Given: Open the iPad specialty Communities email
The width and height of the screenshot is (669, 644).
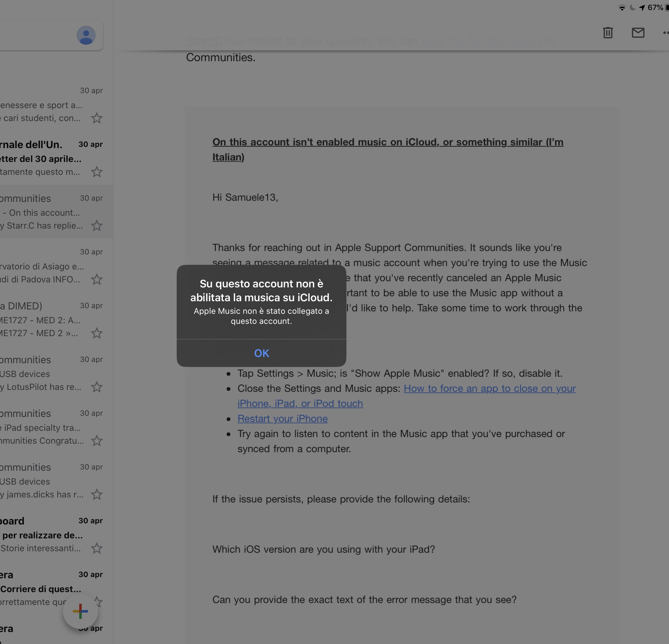Looking at the screenshot, I should (41, 428).
